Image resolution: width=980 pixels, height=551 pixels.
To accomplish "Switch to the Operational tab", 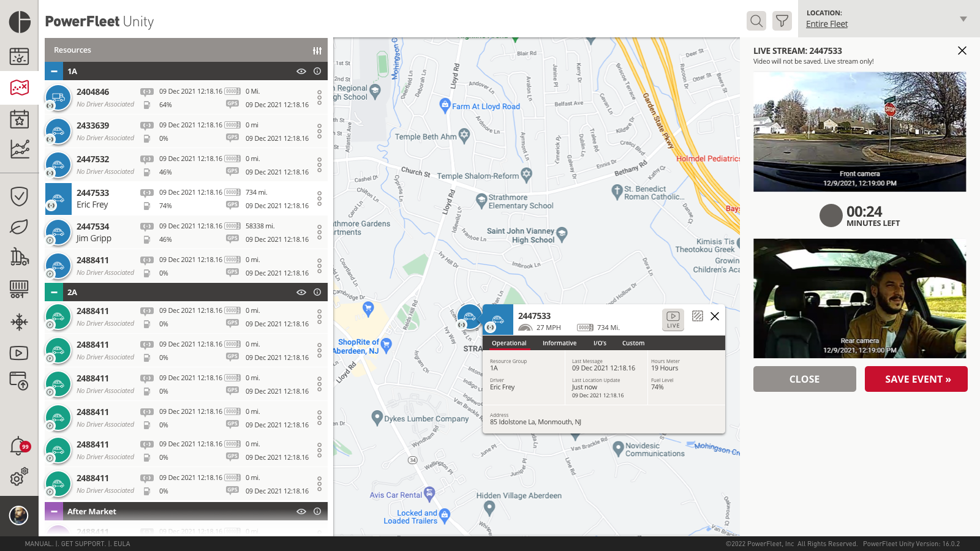I will pyautogui.click(x=509, y=343).
